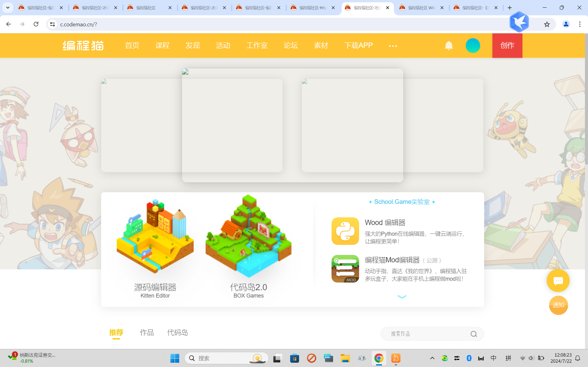Screen dimensions: 588x367
Task: Click the 拼 IME mode indicator
Action: [x=508, y=358]
